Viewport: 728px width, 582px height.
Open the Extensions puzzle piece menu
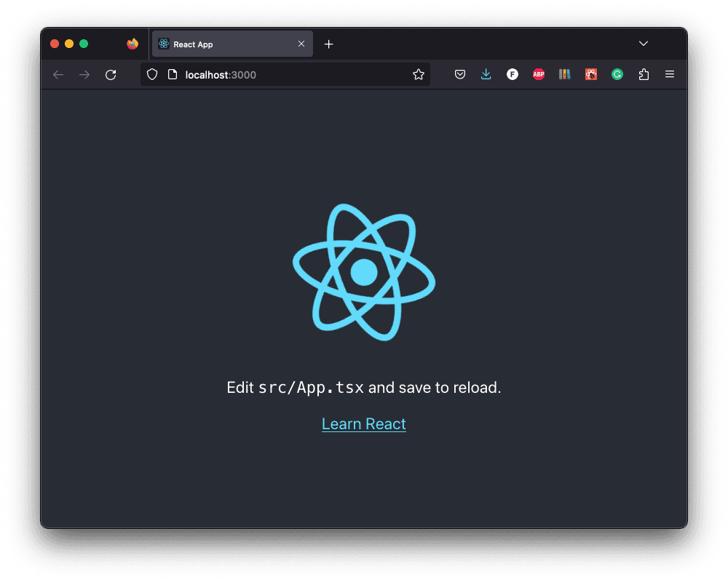644,74
